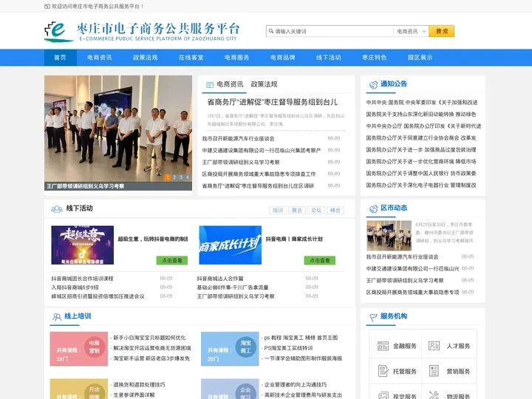The image size is (532, 399).
Task: Click the 服务机构 flag icon
Action: point(373,317)
